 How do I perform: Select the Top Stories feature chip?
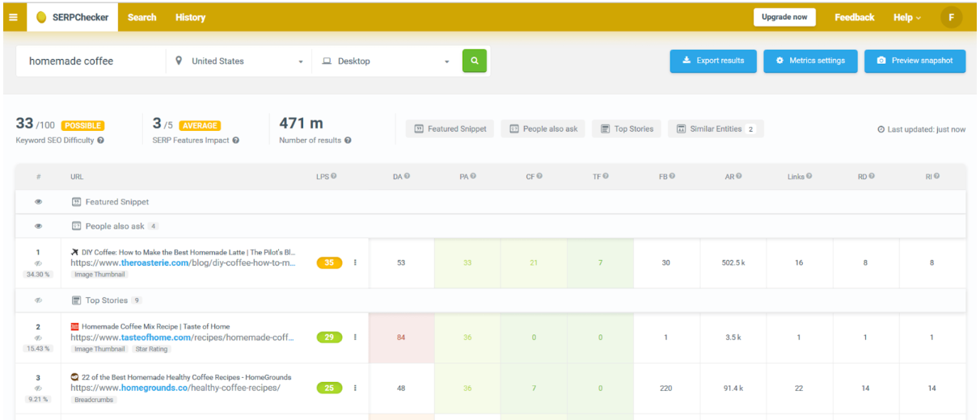coord(627,128)
